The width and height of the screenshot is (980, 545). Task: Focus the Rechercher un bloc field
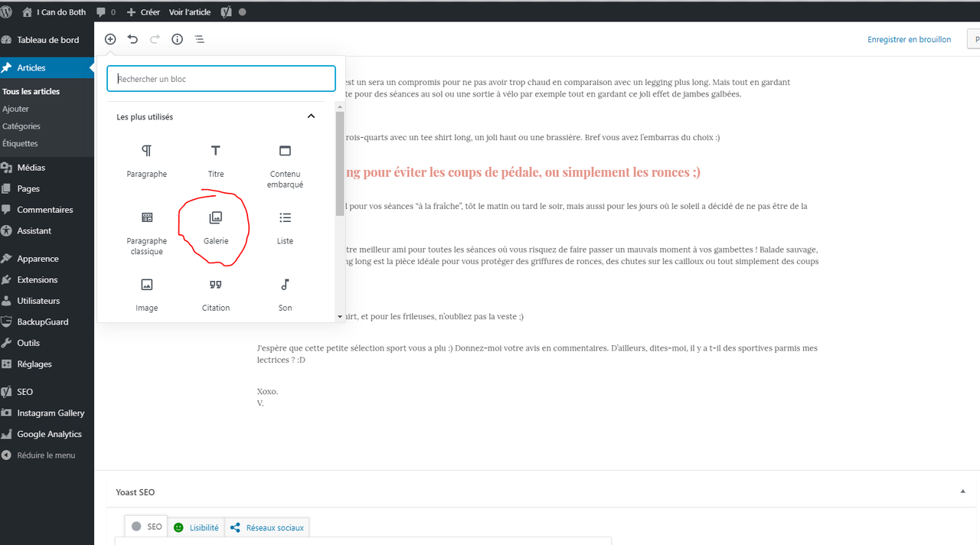click(x=221, y=79)
